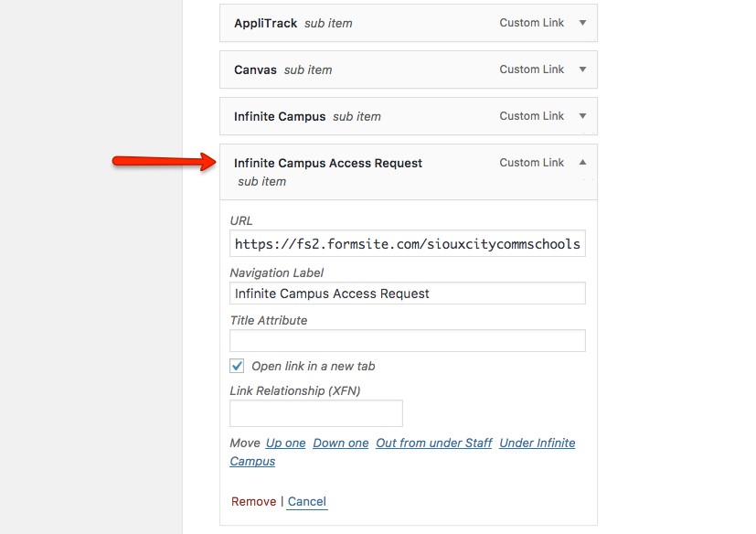756x534 pixels.
Task: Click the Link Relationship (XFN) field
Action: [x=315, y=413]
